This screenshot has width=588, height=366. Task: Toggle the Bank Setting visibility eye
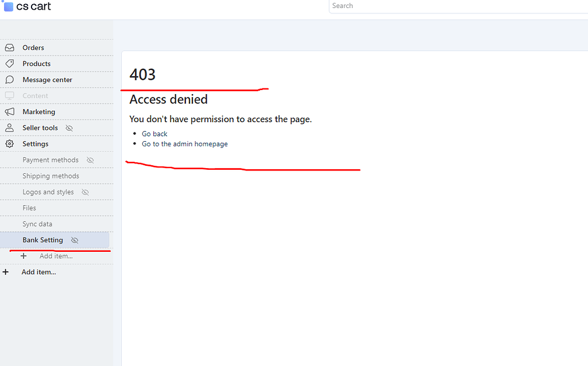pos(74,240)
